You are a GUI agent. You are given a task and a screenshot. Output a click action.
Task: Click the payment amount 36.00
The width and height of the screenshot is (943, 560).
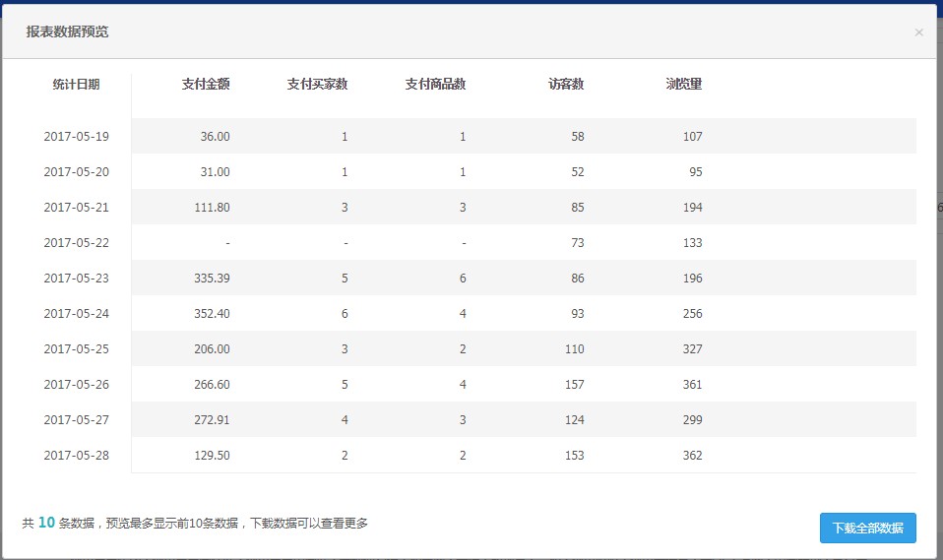(x=215, y=137)
